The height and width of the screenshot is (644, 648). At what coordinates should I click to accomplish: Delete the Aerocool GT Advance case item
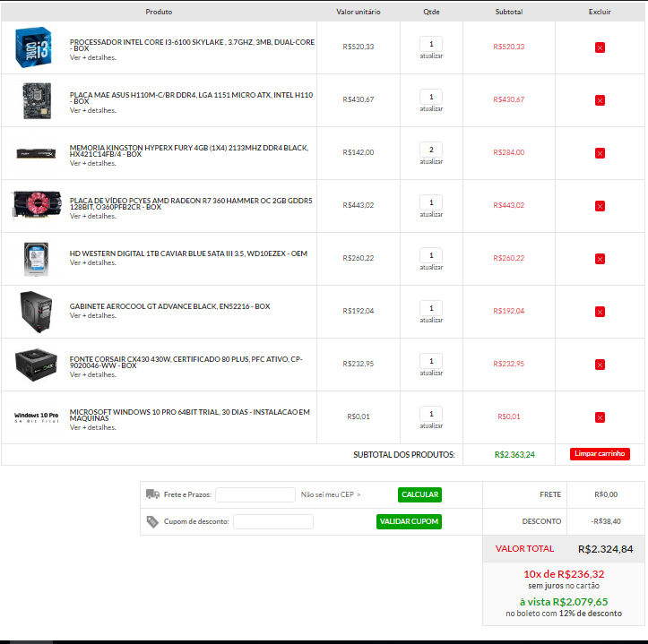pos(600,312)
